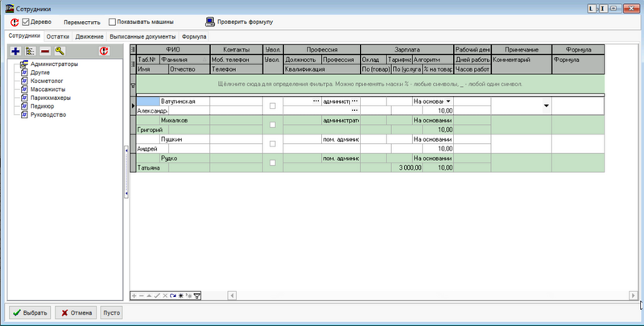This screenshot has height=326, width=644.
Task: Click the refresh icon left of Дерево
Action: (x=14, y=22)
